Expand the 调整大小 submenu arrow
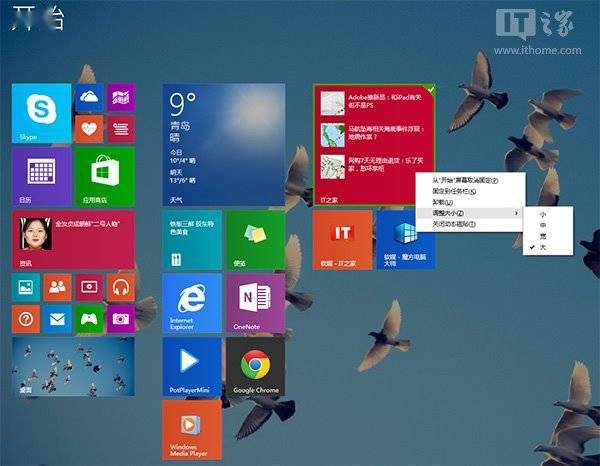Image resolution: width=600 pixels, height=466 pixels. [x=517, y=213]
